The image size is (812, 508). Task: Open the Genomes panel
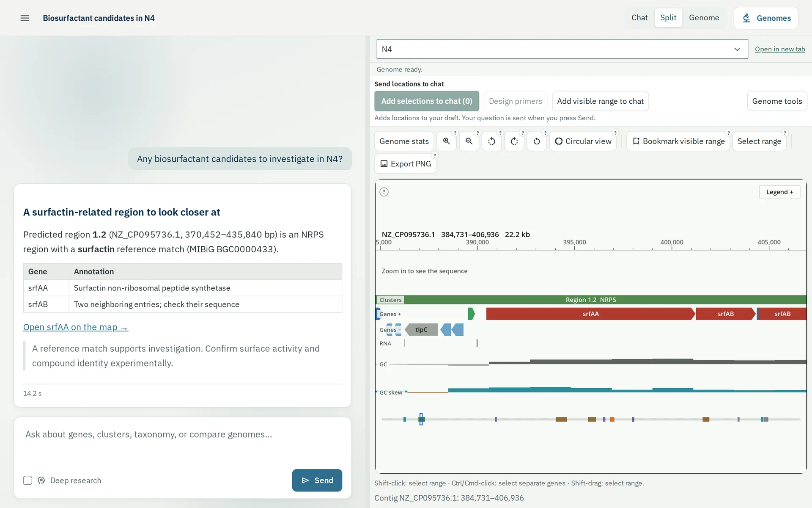click(766, 18)
